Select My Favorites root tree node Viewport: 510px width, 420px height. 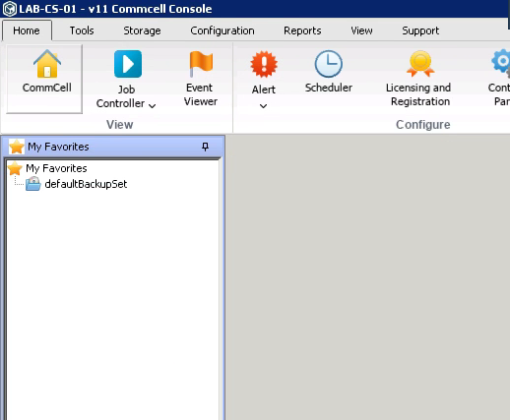coord(56,168)
